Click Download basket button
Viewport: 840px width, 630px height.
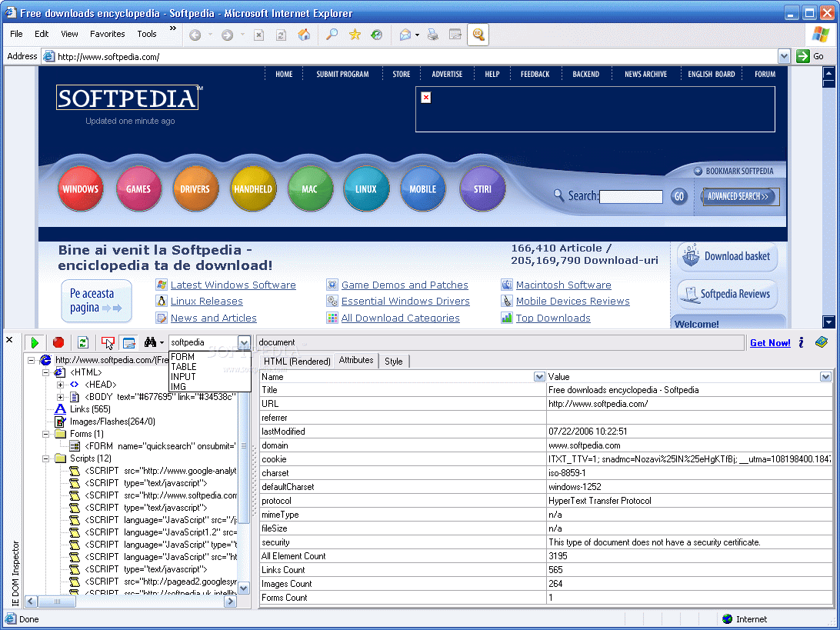(x=728, y=257)
